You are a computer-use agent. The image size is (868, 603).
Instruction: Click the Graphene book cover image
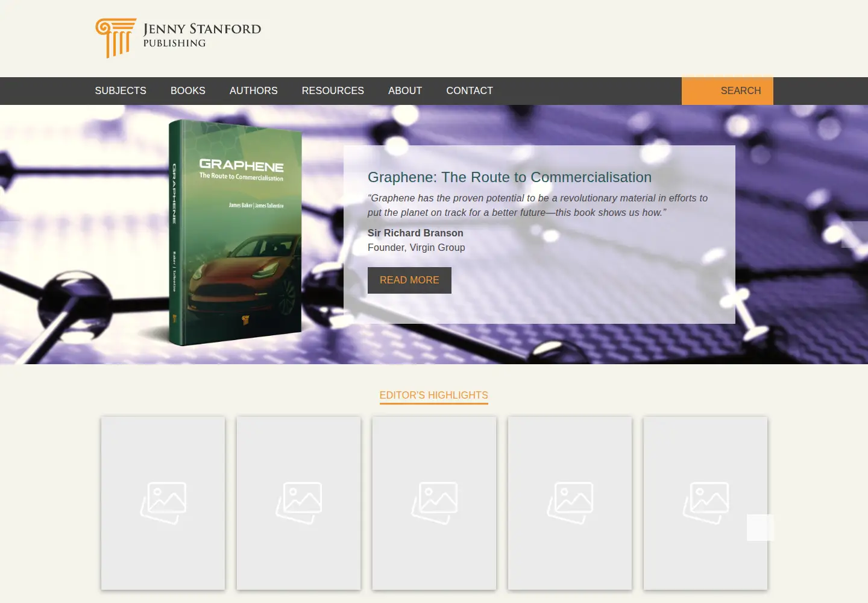tap(235, 233)
